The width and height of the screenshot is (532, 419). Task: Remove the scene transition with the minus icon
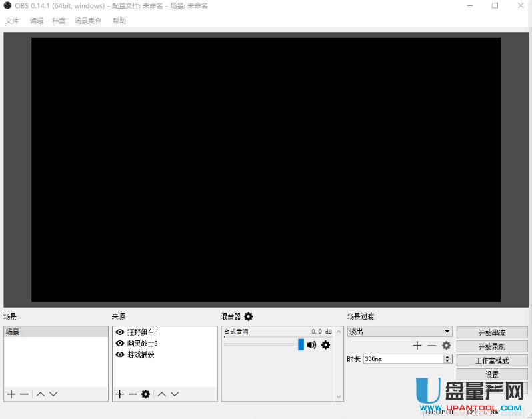click(431, 346)
